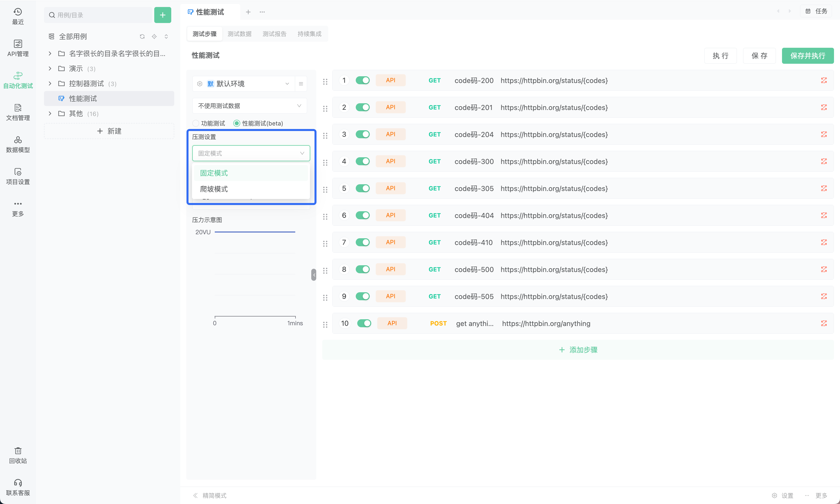
Task: Open 默认环境 environment dropdown
Action: [243, 83]
